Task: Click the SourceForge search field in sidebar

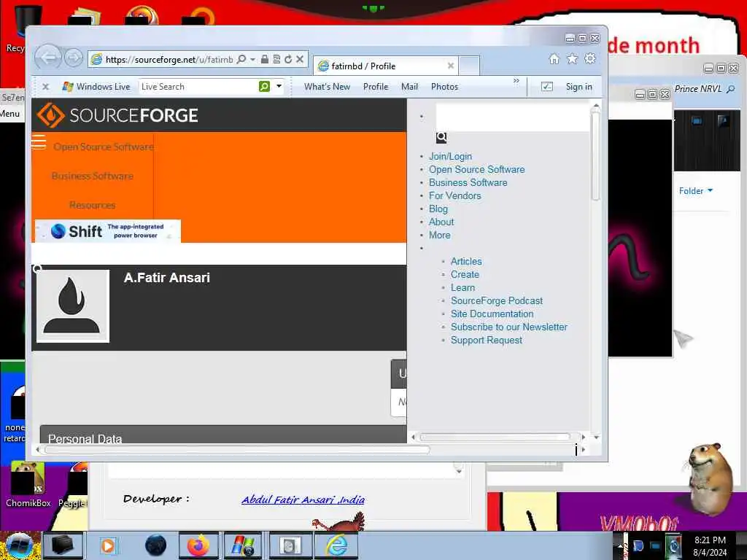Action: point(513,117)
